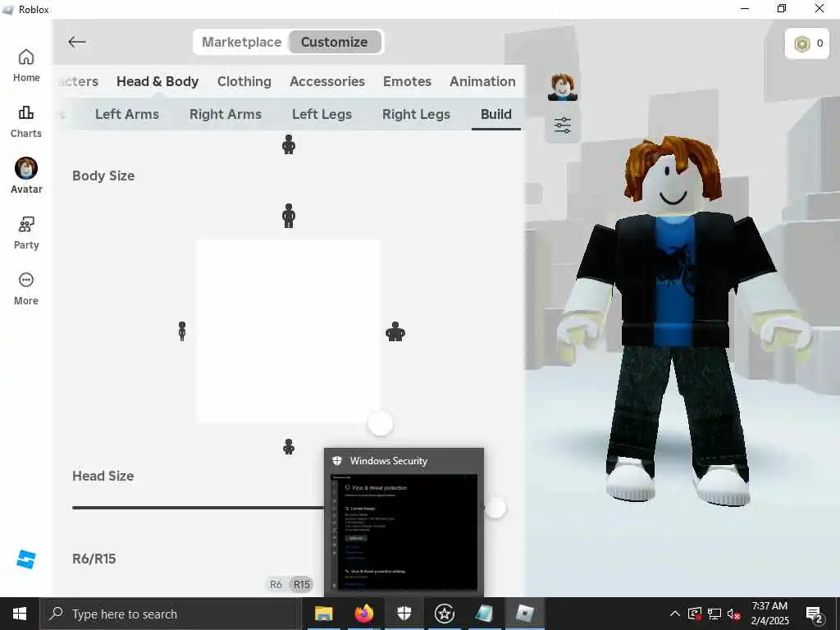Open the network tray icon
Image resolution: width=840 pixels, height=630 pixels.
pos(714,614)
